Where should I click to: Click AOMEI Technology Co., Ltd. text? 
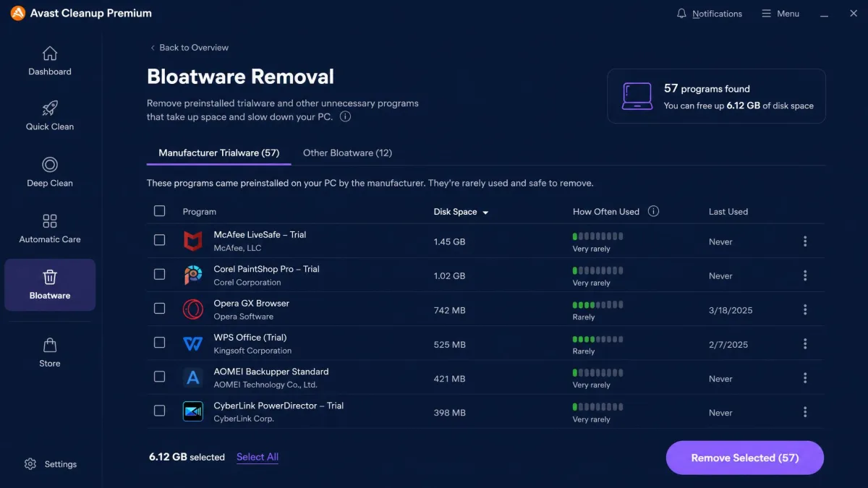(x=265, y=385)
